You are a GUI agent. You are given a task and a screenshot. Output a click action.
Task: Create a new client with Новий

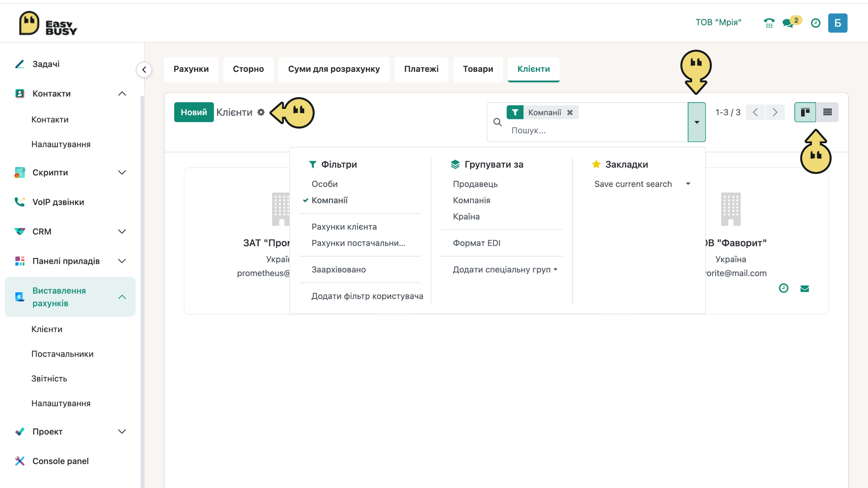tap(194, 112)
